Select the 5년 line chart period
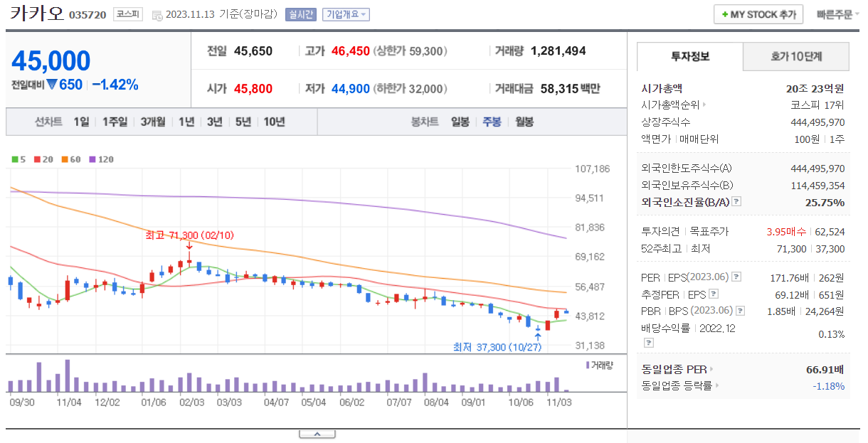The height and width of the screenshot is (443, 868). [x=243, y=122]
